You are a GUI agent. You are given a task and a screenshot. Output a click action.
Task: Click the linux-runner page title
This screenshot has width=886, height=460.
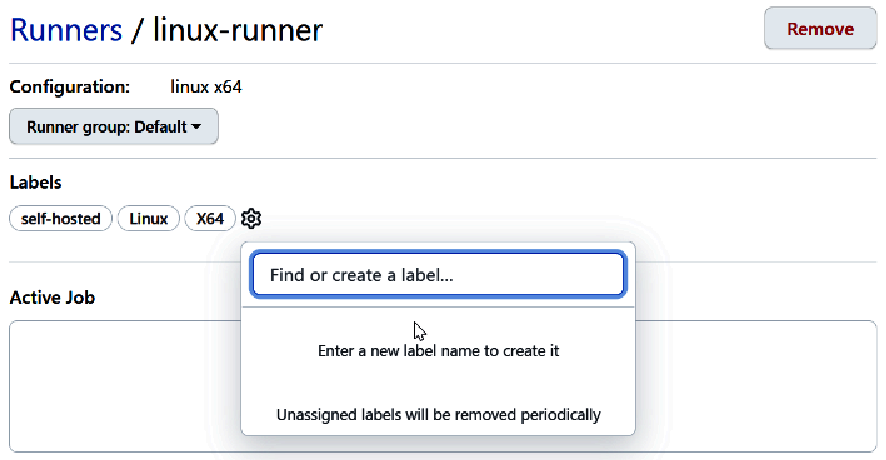(x=238, y=29)
